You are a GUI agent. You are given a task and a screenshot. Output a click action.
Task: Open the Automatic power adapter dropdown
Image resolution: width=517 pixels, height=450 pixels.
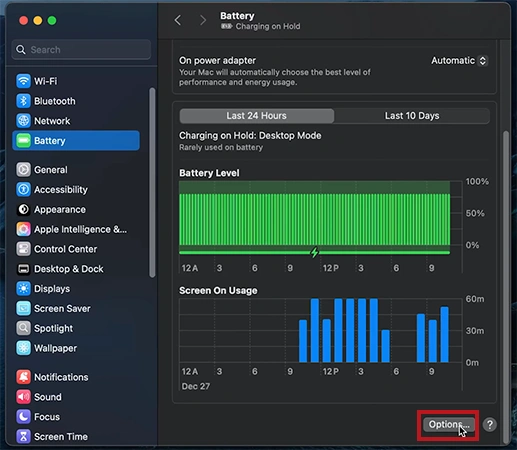coord(459,61)
